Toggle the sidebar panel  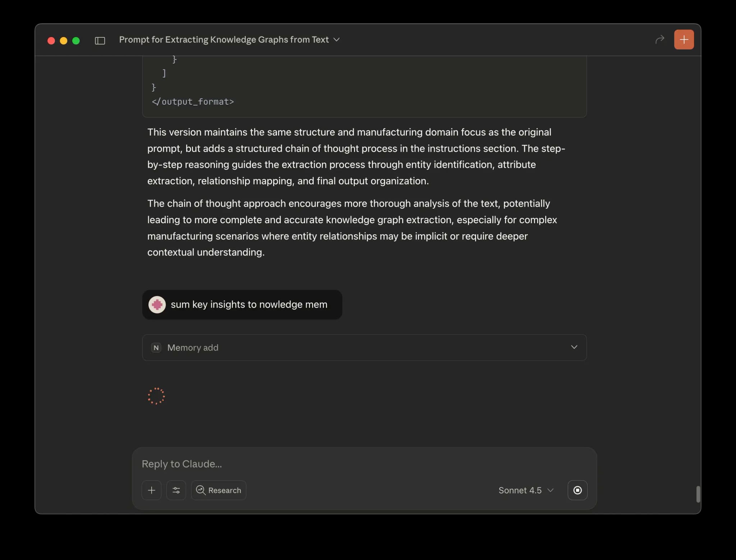click(x=100, y=41)
